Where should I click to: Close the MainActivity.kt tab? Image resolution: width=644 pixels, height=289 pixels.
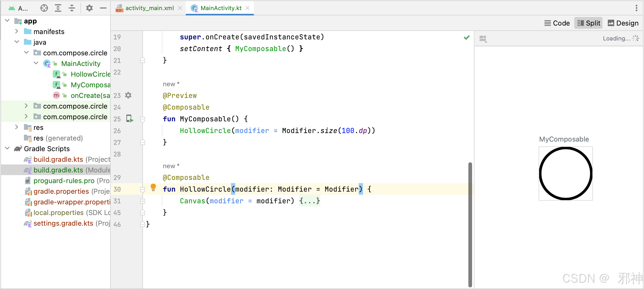click(247, 8)
